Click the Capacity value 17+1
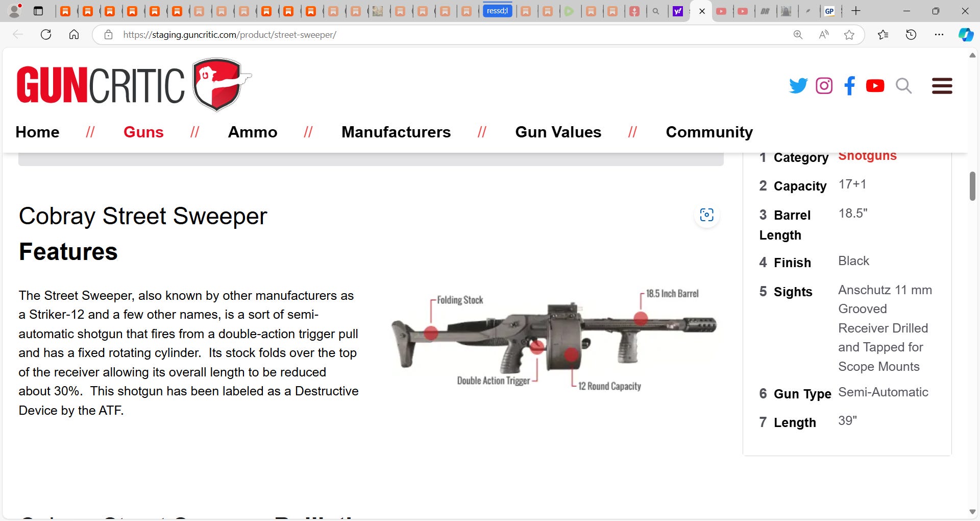The image size is (980, 521). click(852, 184)
